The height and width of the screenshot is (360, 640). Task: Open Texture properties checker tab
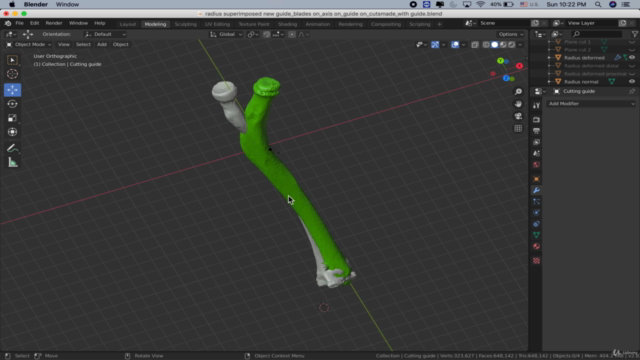coord(536,260)
